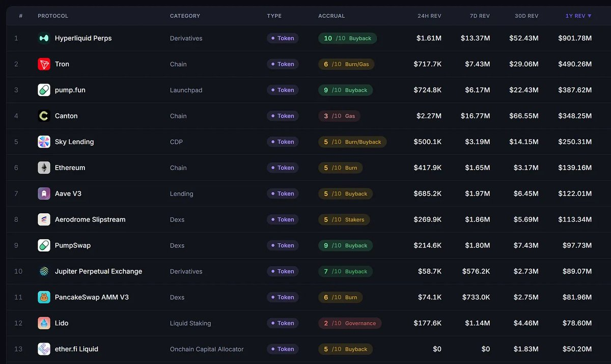Screen dimensions: 611x364
Task: Click the Ethereum diamond logo
Action: click(44, 168)
